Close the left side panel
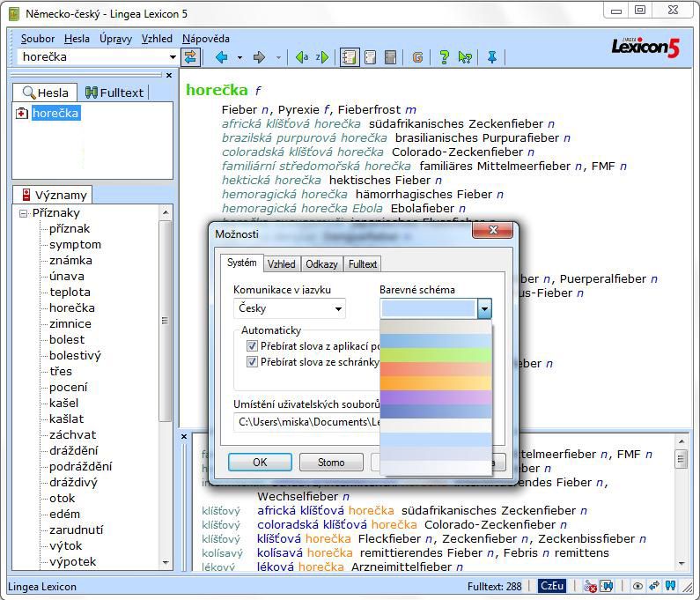 (x=169, y=76)
